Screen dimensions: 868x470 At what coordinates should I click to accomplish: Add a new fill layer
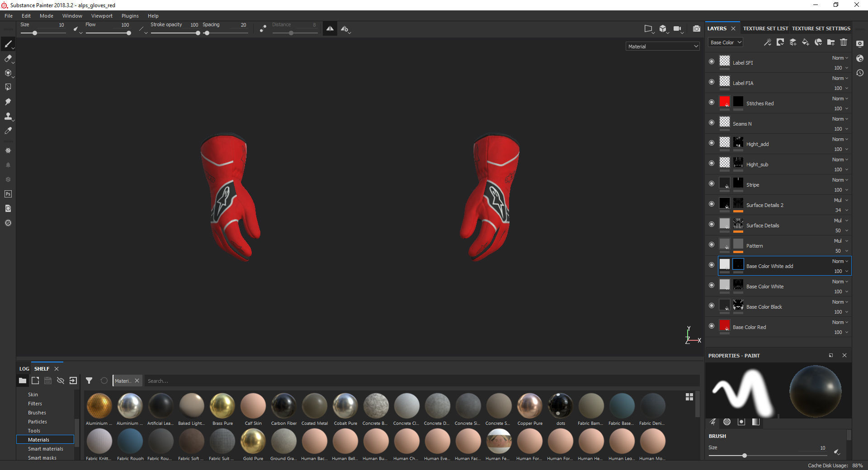(x=805, y=42)
